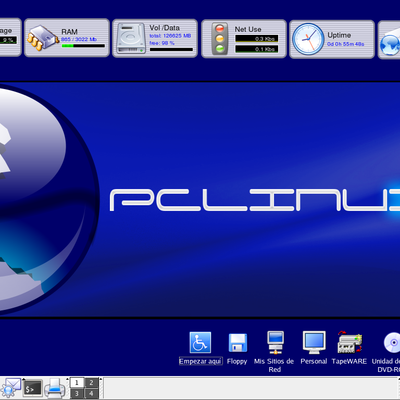Screen dimensions: 400x400
Task: Switch to virtual desktop 3
Action: coord(77,393)
